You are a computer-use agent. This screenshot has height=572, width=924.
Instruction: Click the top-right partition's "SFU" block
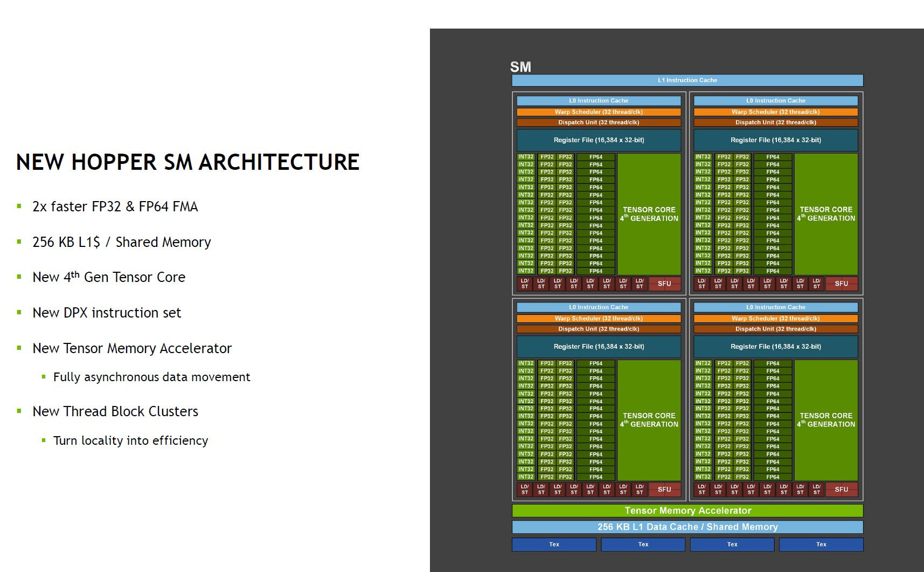click(x=842, y=284)
